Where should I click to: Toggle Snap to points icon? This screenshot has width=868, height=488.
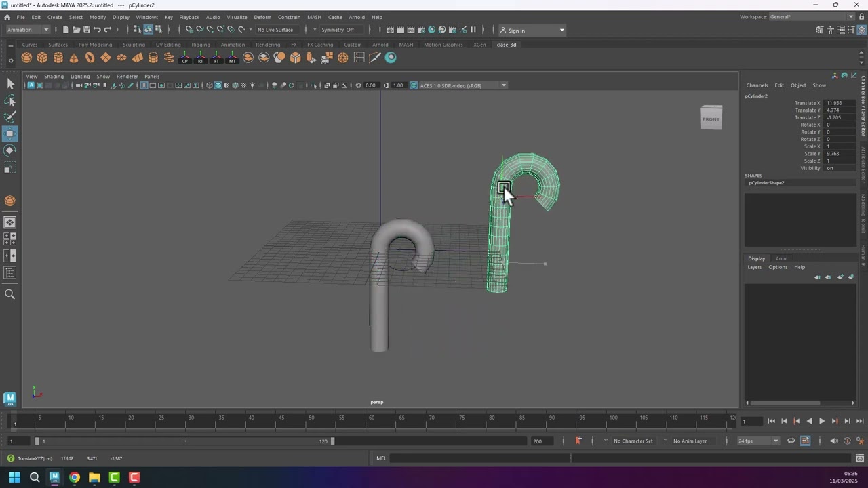click(x=210, y=30)
